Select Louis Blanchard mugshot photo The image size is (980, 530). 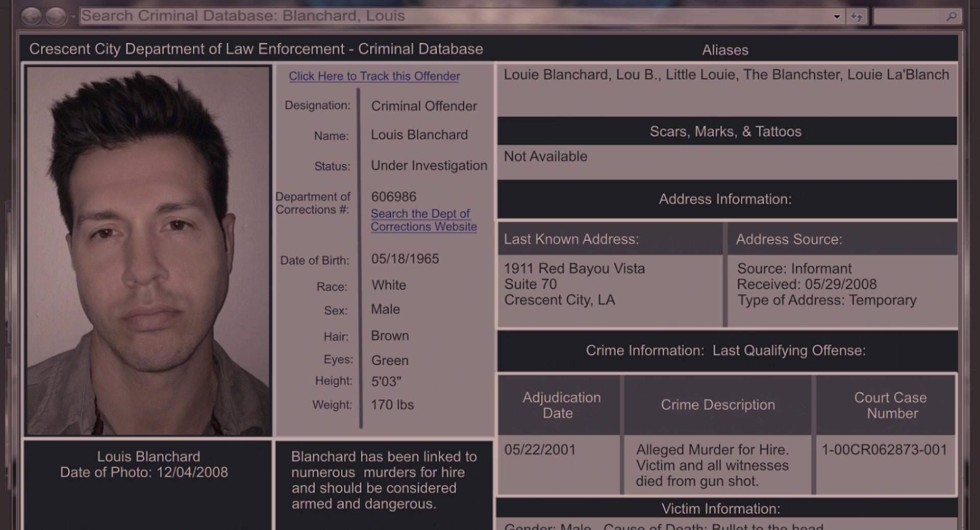(148, 250)
